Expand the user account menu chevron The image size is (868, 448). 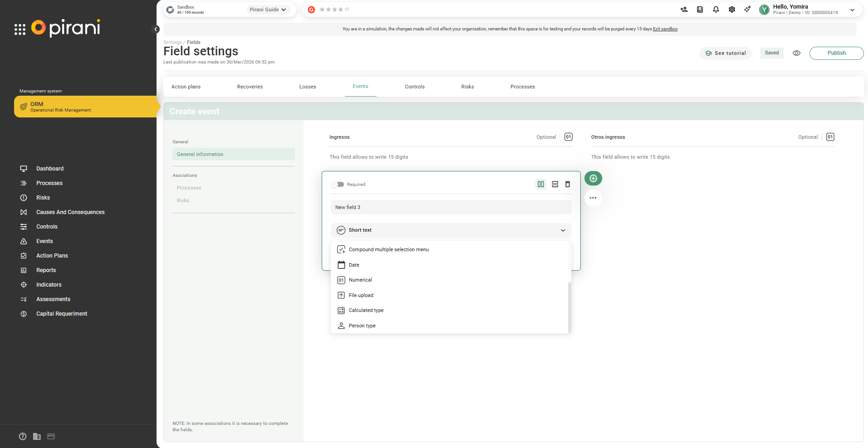click(x=852, y=10)
